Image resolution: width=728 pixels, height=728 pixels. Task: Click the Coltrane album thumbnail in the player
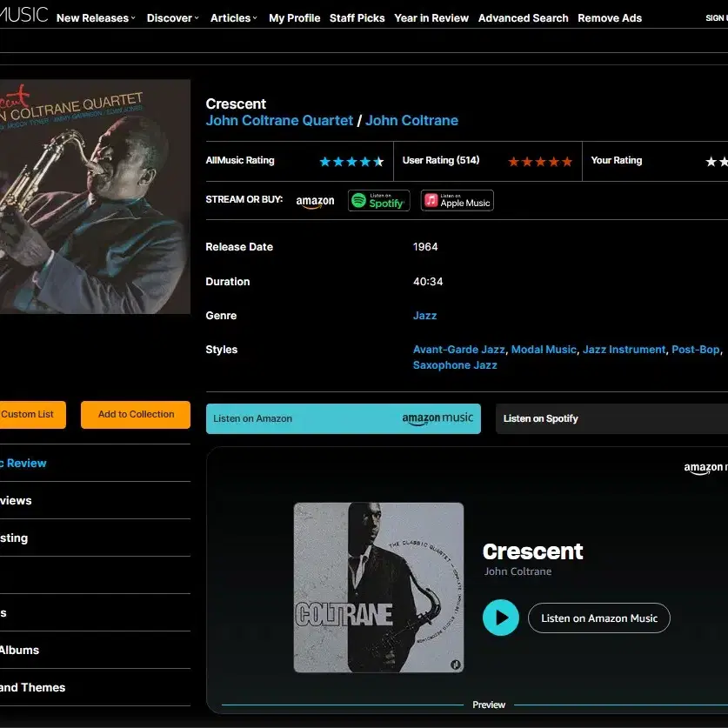(379, 587)
